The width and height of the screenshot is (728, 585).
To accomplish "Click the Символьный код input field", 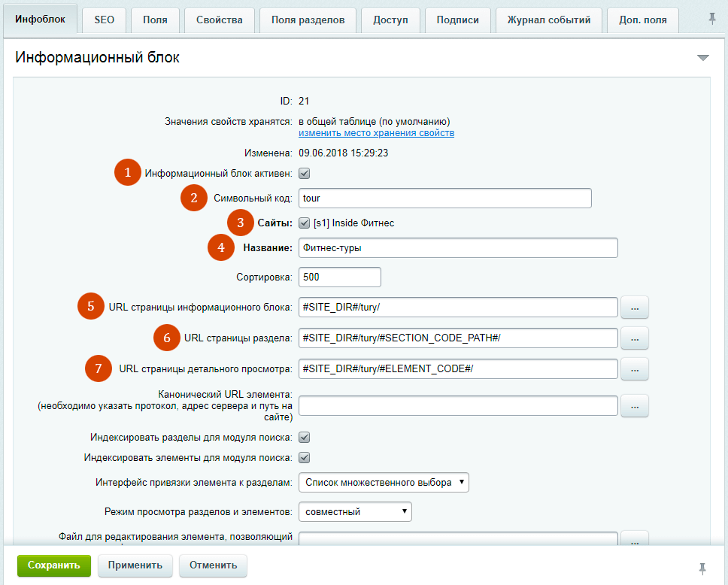I will [444, 199].
